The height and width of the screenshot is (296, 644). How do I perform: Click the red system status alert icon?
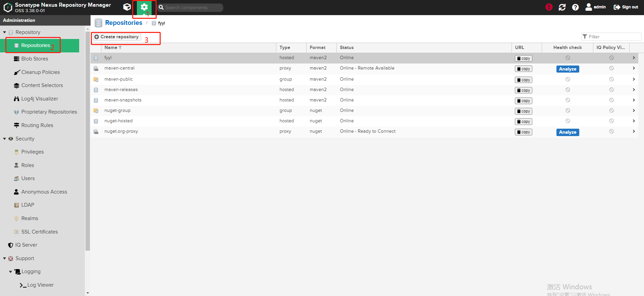point(549,7)
